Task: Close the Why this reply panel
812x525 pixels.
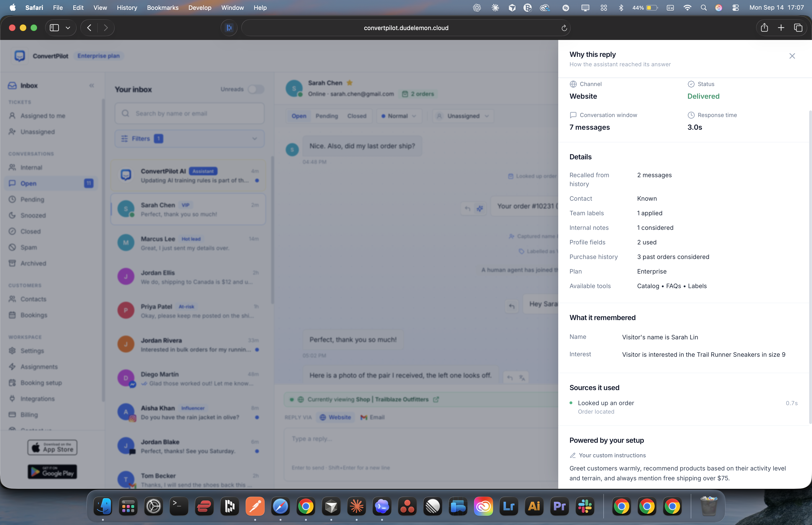Action: pos(792,56)
